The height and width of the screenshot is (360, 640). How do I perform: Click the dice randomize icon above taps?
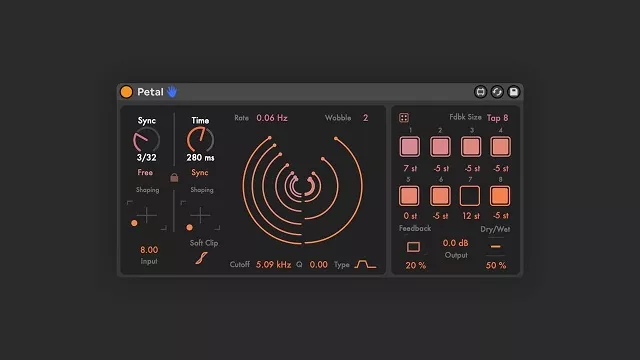(x=404, y=118)
